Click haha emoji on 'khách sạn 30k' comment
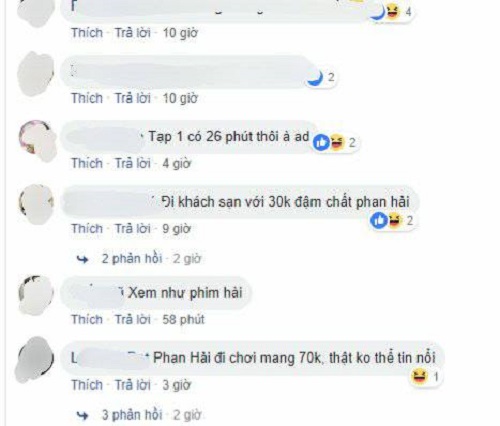The image size is (500, 426). pos(395,220)
